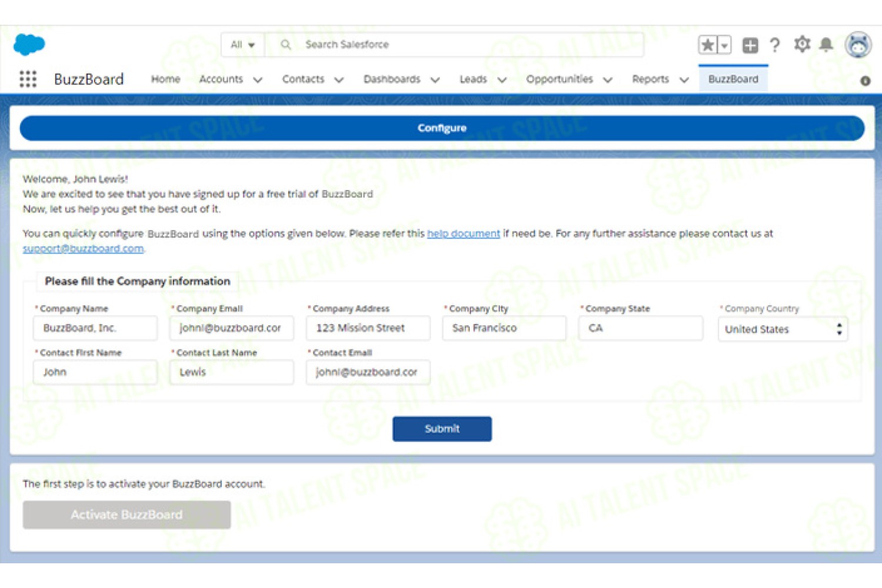Viewport: 882px width, 588px height.
Task: Click 'Please fill the Company information' heading
Action: 138,281
